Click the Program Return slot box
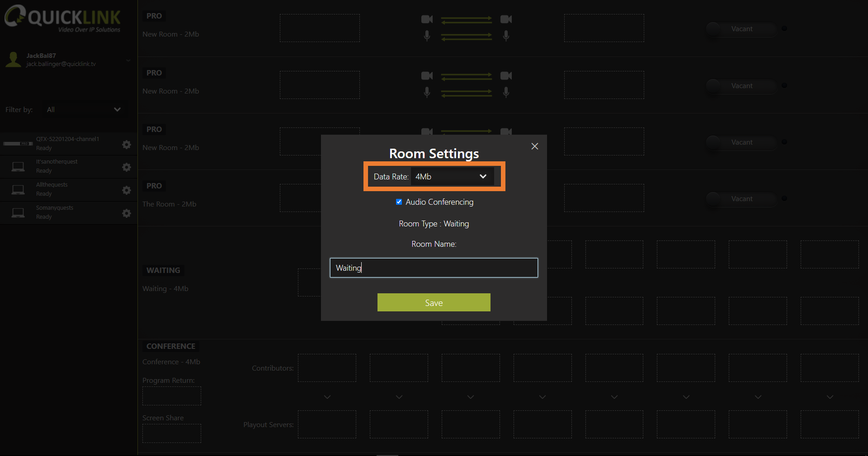This screenshot has width=868, height=456. (172, 396)
